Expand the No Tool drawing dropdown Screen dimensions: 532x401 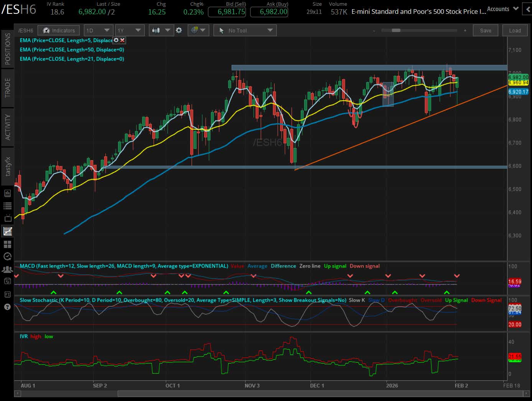click(x=245, y=30)
